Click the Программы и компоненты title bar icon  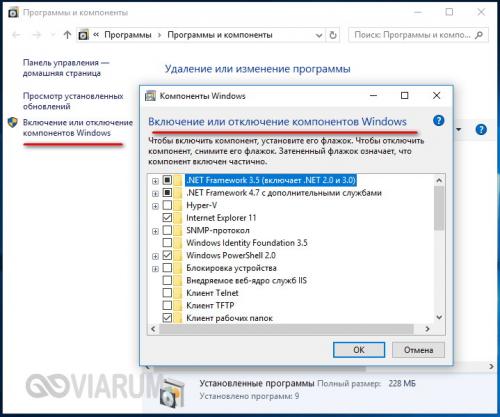click(13, 13)
